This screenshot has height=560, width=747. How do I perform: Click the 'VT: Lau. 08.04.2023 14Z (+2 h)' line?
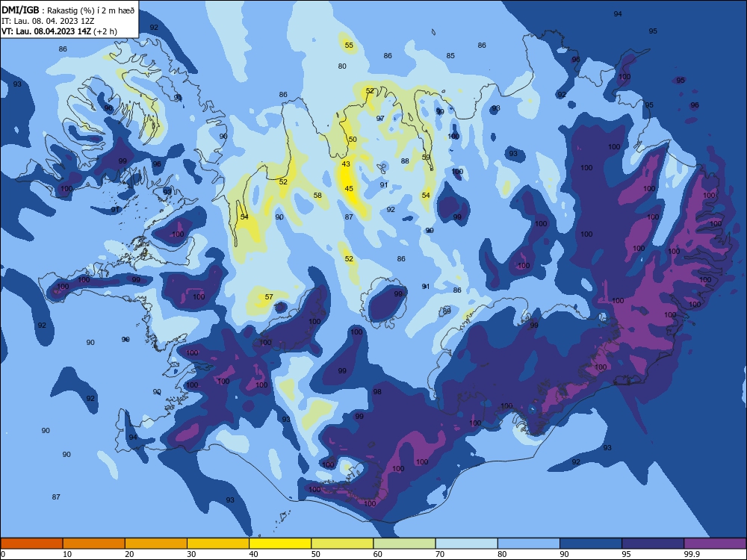pos(59,31)
